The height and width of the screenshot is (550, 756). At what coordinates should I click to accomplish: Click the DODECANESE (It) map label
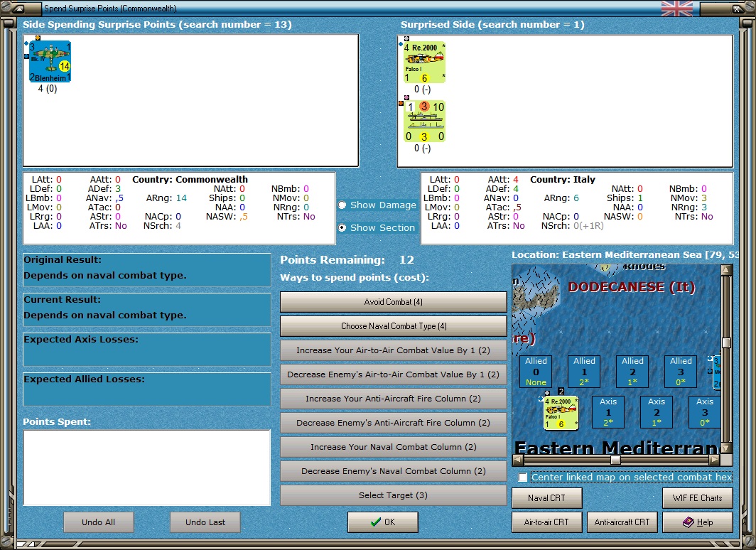pos(632,287)
